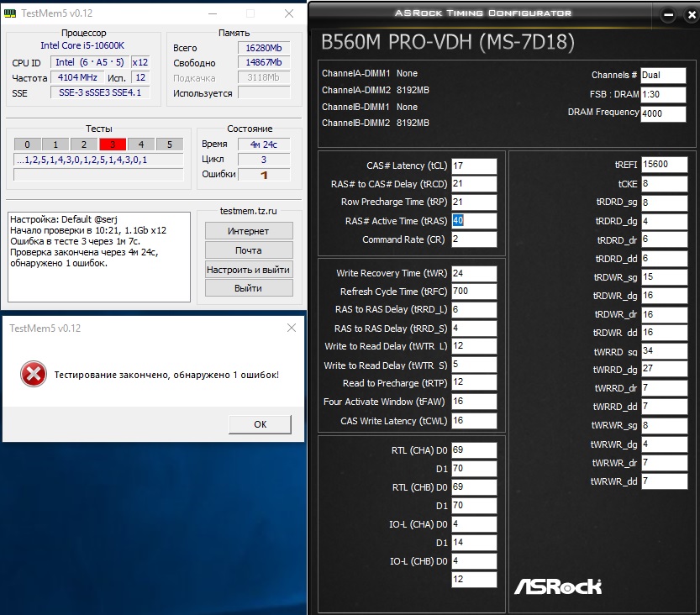
Task: Close the TestMem5 error dialog with X
Action: coord(292,328)
